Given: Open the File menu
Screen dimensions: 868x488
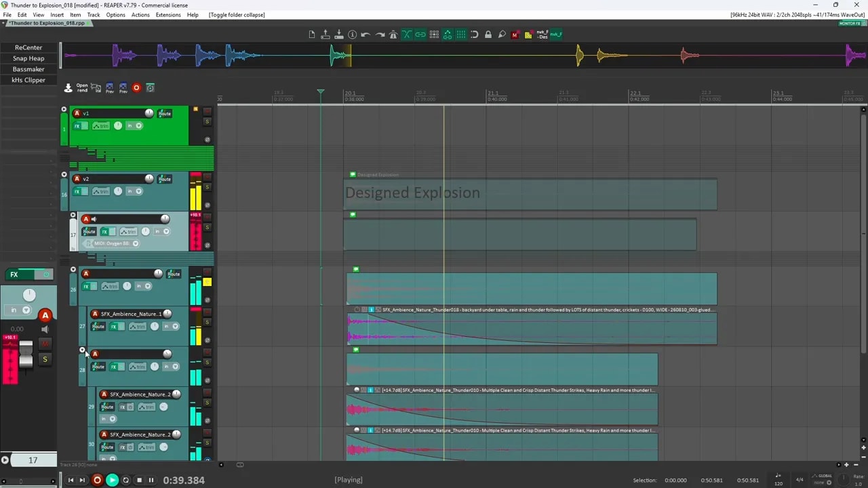Looking at the screenshot, I should 7,15.
